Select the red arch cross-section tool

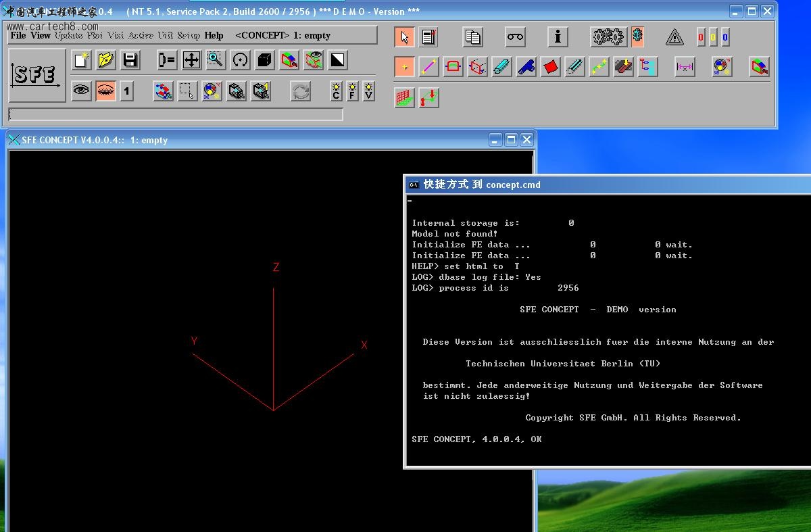[x=453, y=66]
